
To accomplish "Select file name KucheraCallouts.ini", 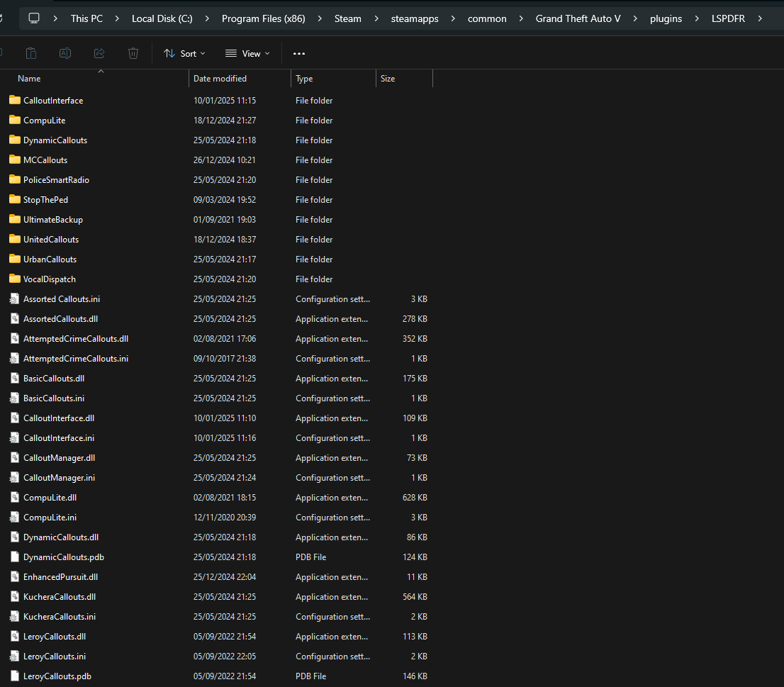I will (x=60, y=617).
